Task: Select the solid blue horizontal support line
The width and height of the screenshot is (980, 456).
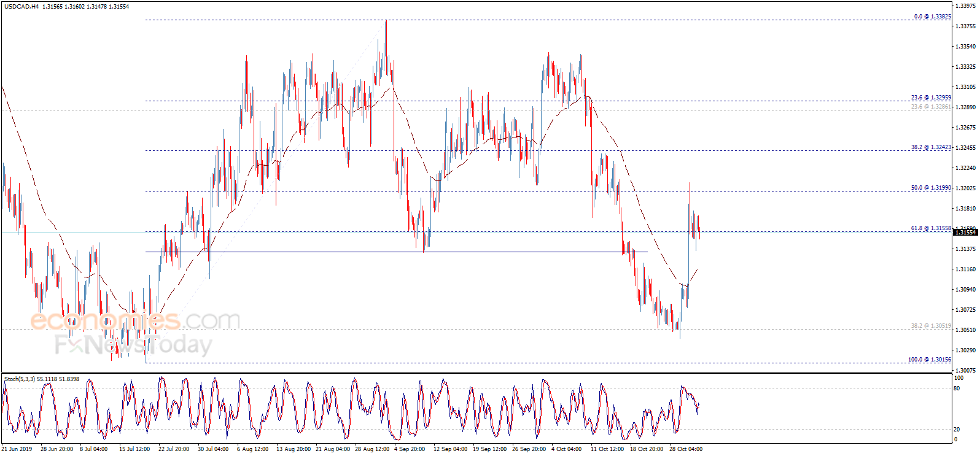Action: tap(396, 252)
